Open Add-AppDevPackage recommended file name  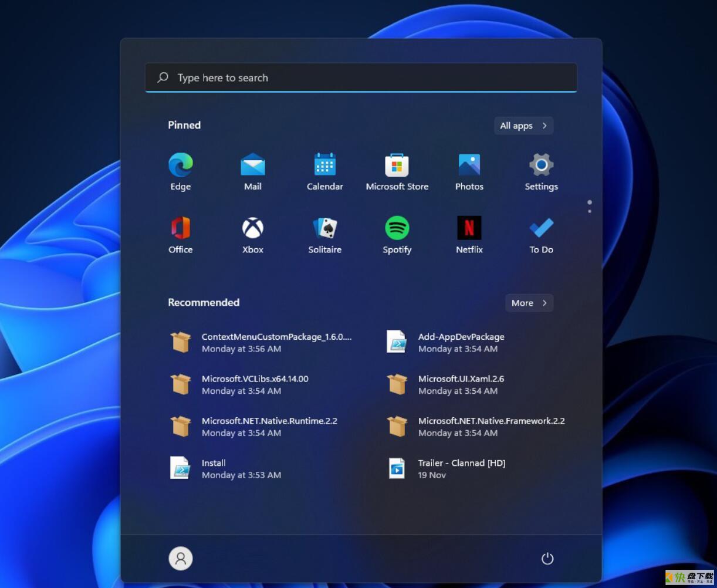coord(461,337)
